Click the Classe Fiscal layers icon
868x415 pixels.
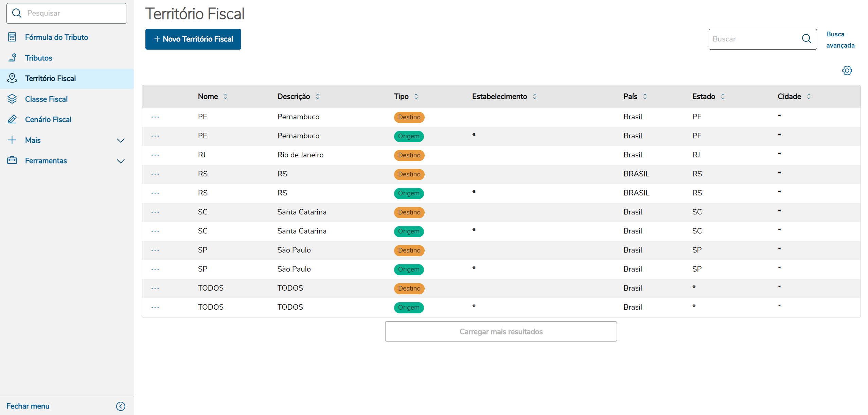[12, 99]
